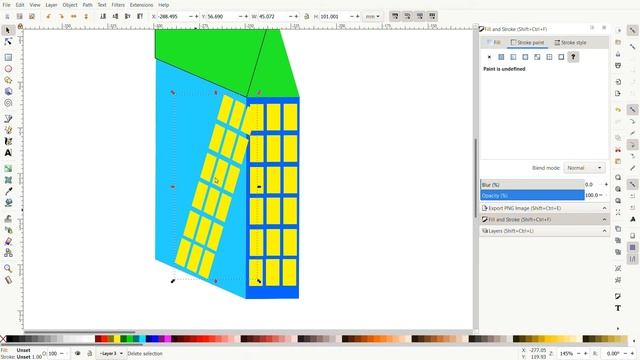Toggle scale stroke width with object
This screenshot has width=640, height=360.
(395, 16)
